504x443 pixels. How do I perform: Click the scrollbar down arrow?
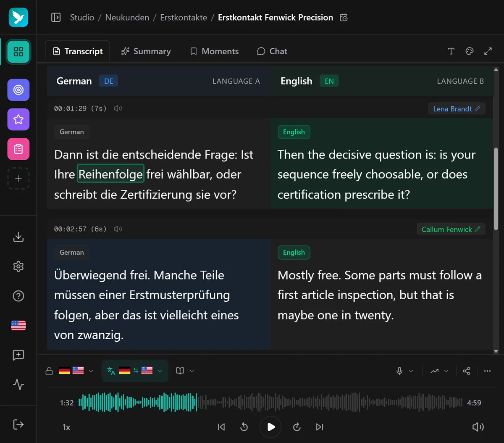pos(496,351)
